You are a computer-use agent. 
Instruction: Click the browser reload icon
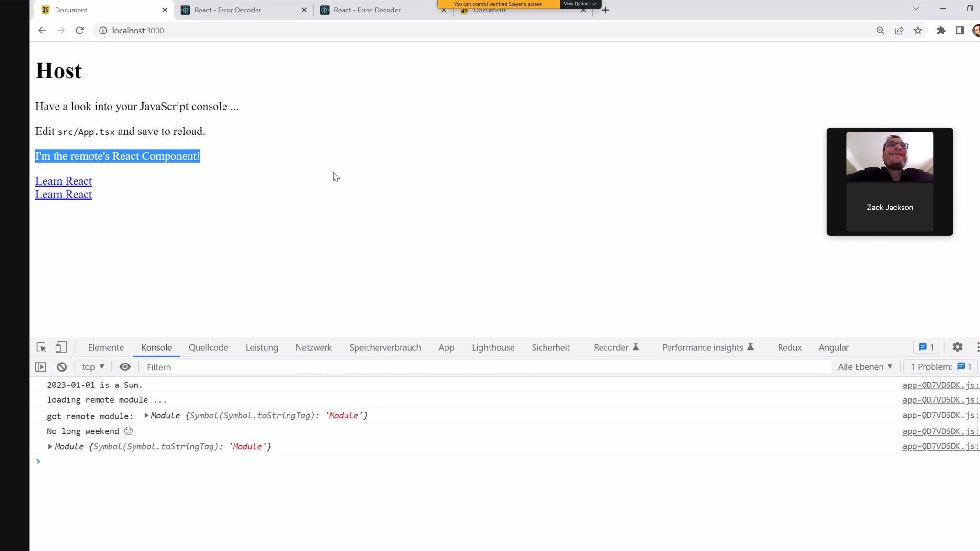[79, 30]
